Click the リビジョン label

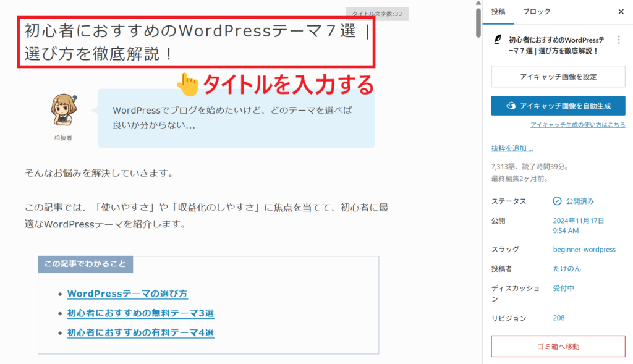click(509, 318)
